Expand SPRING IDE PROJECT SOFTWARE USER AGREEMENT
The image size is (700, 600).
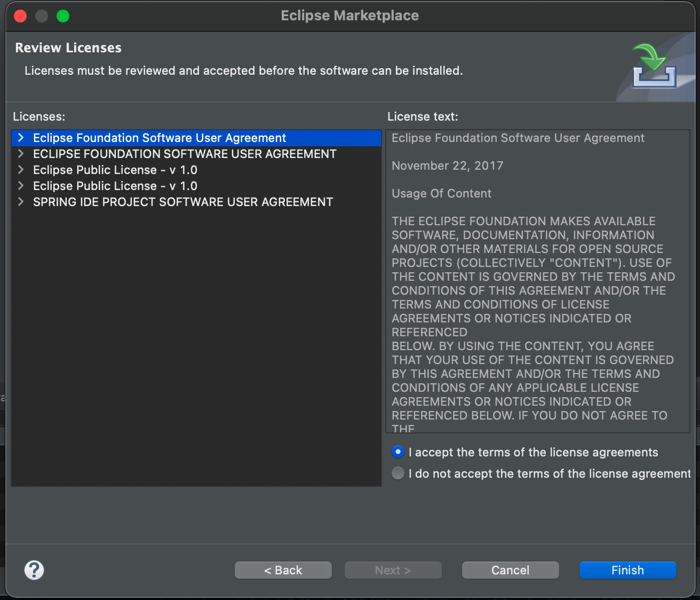pos(21,202)
